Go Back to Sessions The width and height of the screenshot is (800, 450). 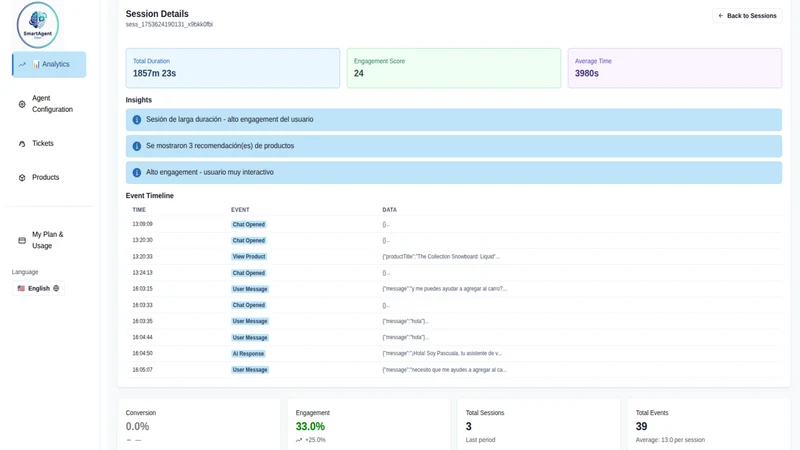pyautogui.click(x=747, y=16)
